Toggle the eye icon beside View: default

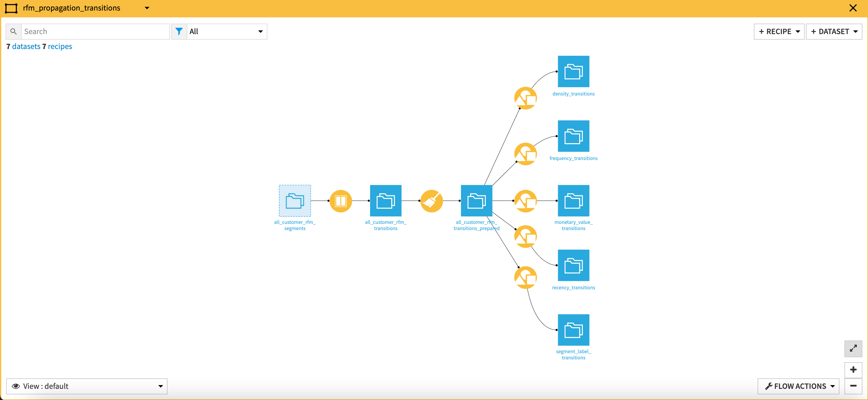click(x=16, y=386)
